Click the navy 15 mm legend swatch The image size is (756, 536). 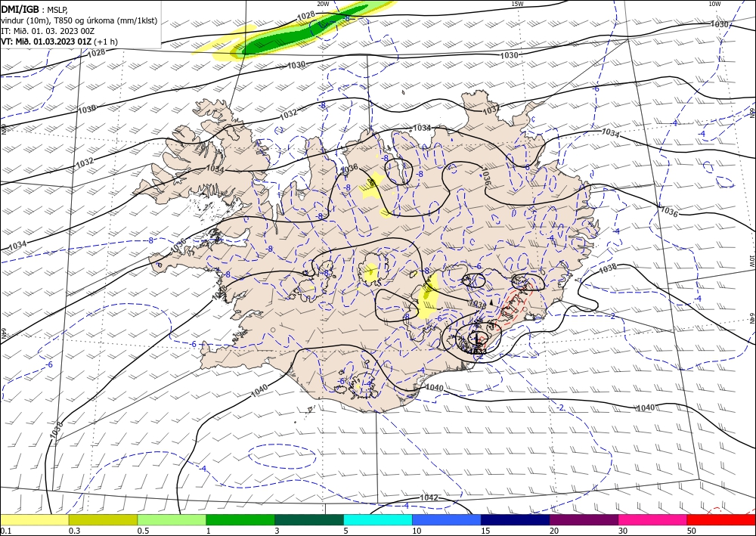516,520
